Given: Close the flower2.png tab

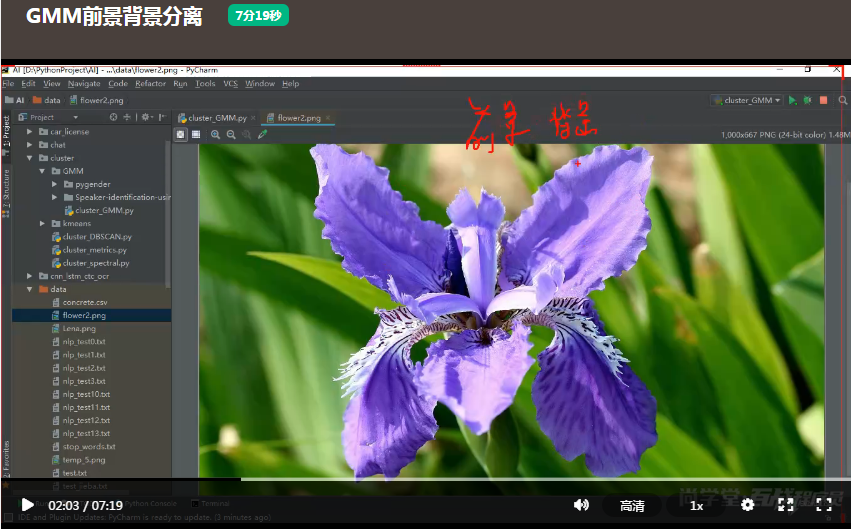Looking at the screenshot, I should click(328, 118).
